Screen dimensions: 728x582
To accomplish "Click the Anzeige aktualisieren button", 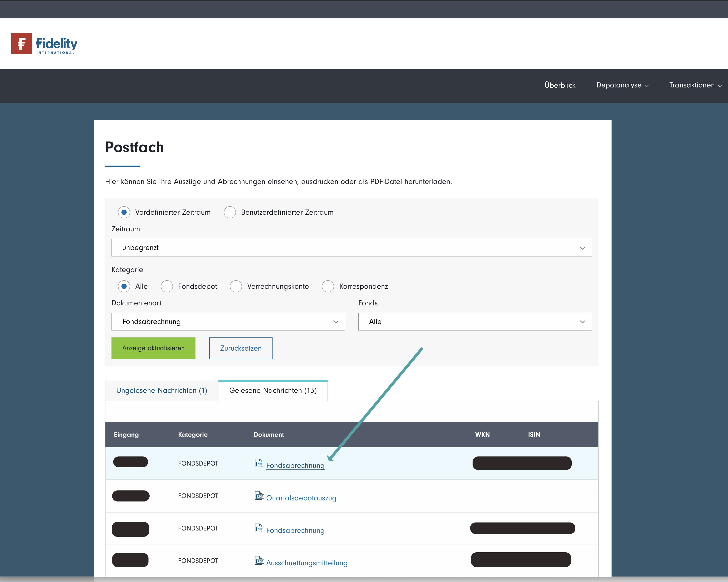I will coord(153,348).
